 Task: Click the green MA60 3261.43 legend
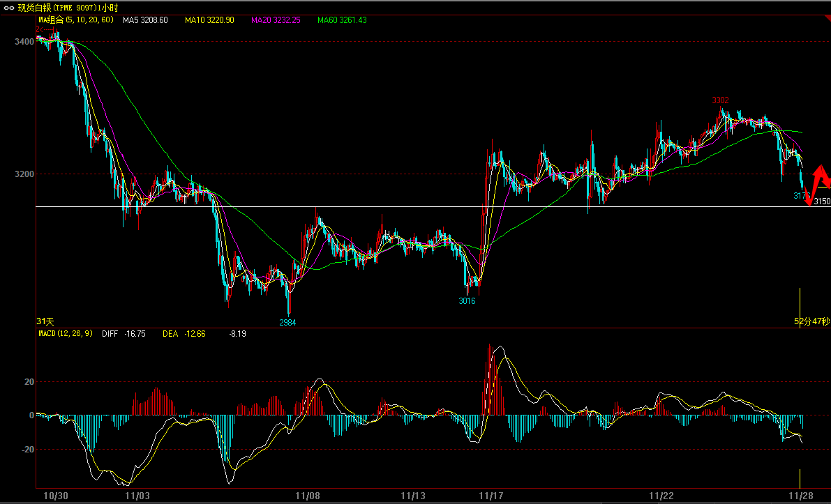(x=342, y=20)
